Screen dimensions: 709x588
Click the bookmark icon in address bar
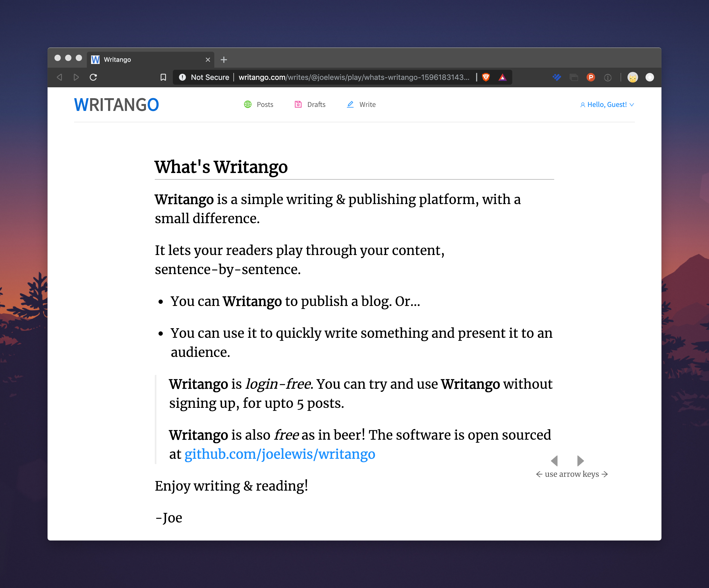pos(163,77)
